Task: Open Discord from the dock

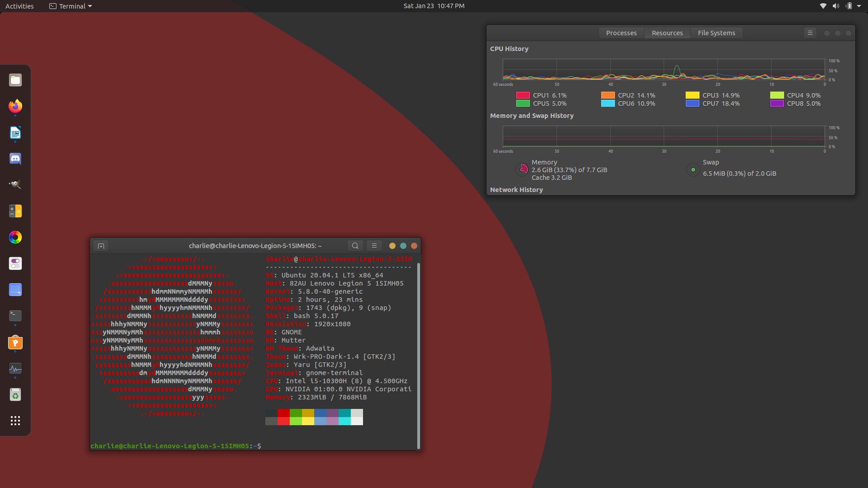Action: click(x=15, y=159)
